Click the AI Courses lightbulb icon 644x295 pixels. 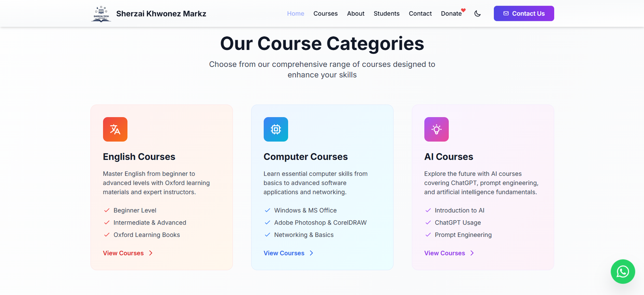(436, 129)
